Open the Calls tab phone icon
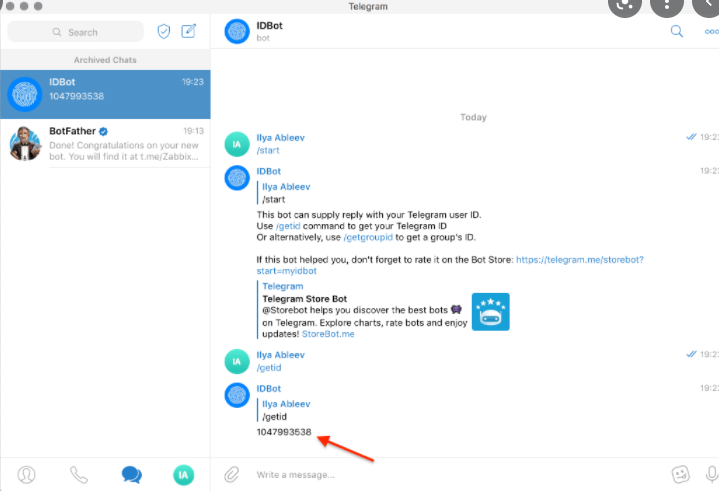Viewport: 719px width, 491px height. (79, 474)
